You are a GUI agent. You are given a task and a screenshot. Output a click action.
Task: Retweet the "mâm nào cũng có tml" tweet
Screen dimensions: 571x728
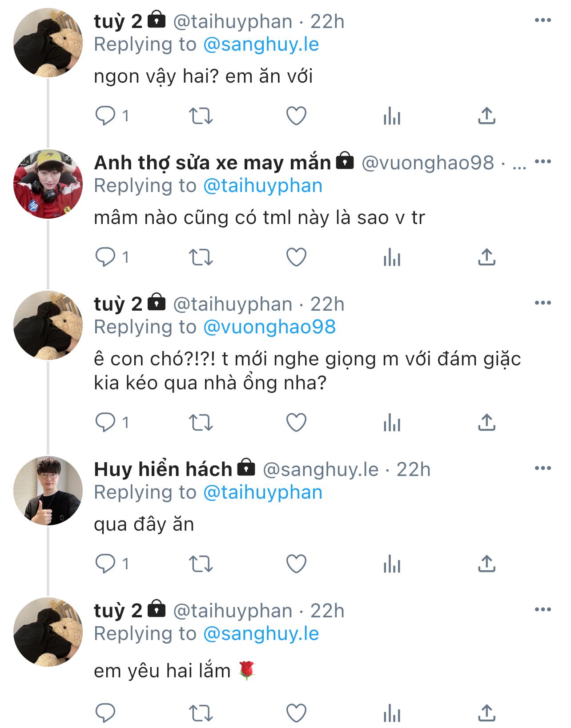[201, 257]
